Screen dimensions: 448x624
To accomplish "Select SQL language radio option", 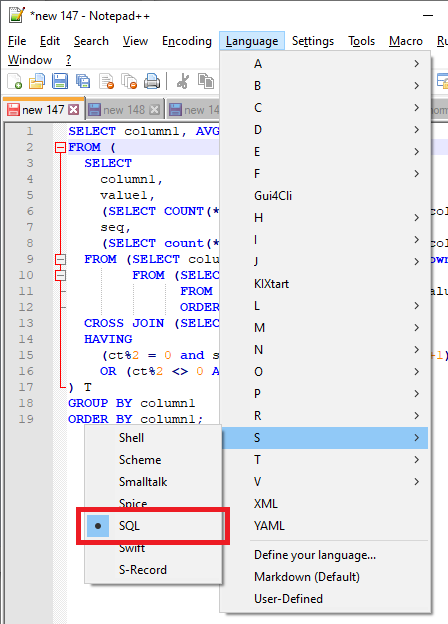I will point(153,526).
